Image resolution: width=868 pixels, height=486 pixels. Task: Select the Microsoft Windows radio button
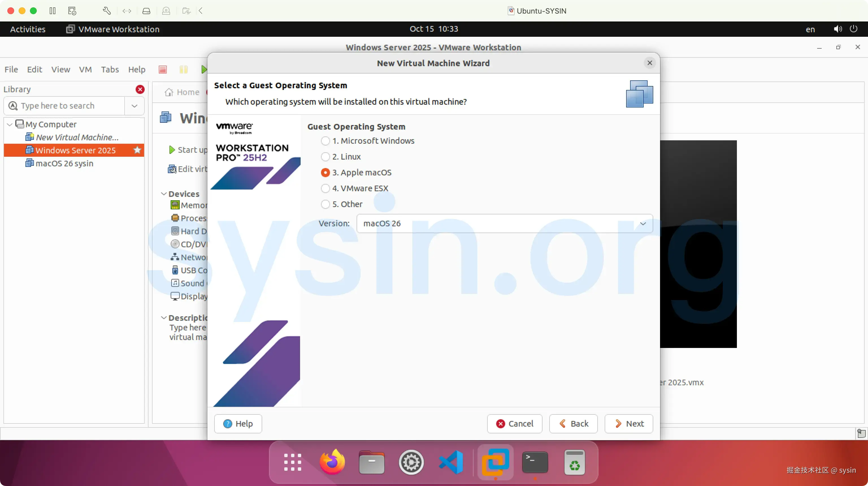tap(325, 141)
